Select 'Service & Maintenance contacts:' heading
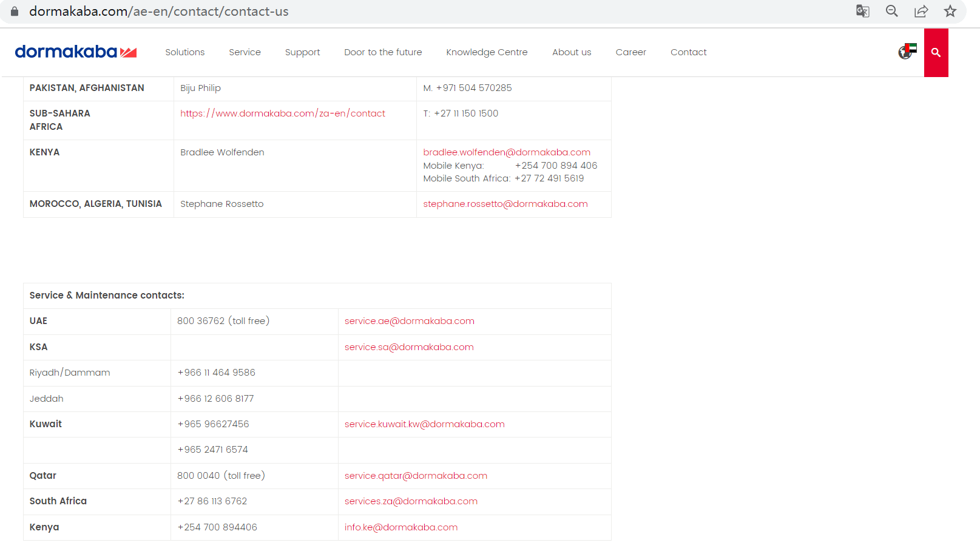 click(x=107, y=296)
